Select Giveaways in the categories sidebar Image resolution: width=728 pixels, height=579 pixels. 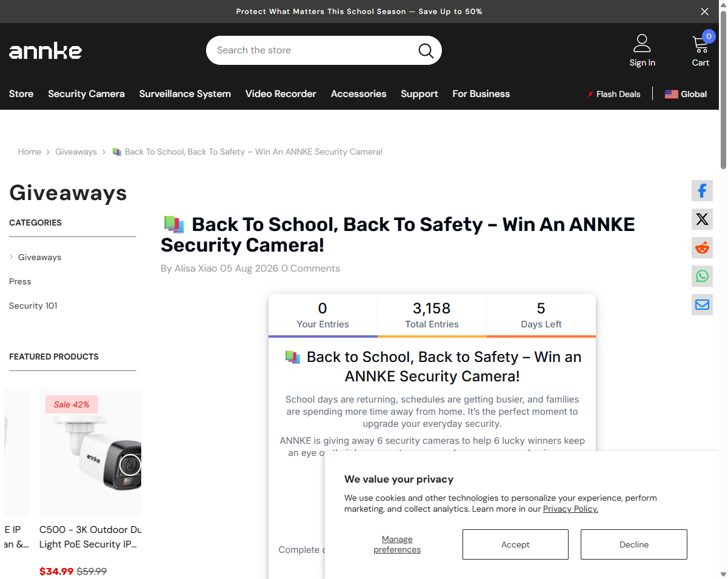(x=39, y=257)
